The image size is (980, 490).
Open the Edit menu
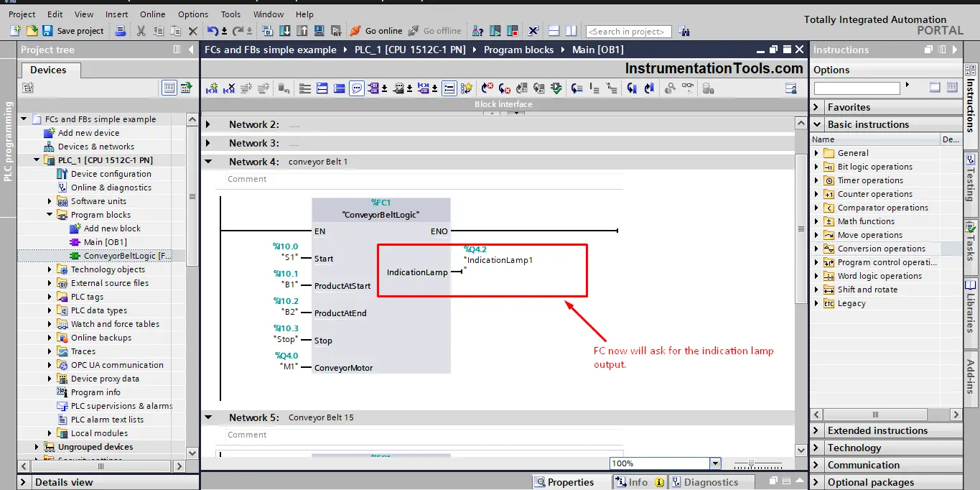tap(55, 14)
